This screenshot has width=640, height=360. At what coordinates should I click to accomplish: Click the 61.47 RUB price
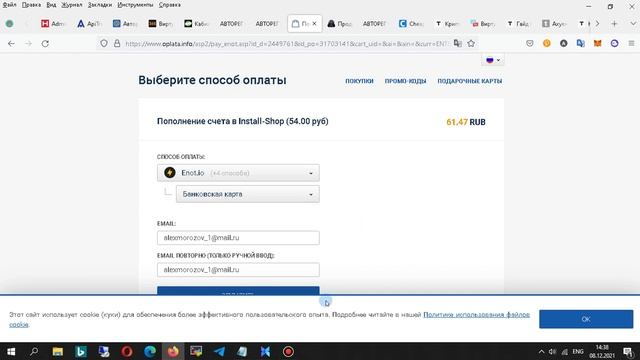click(466, 122)
